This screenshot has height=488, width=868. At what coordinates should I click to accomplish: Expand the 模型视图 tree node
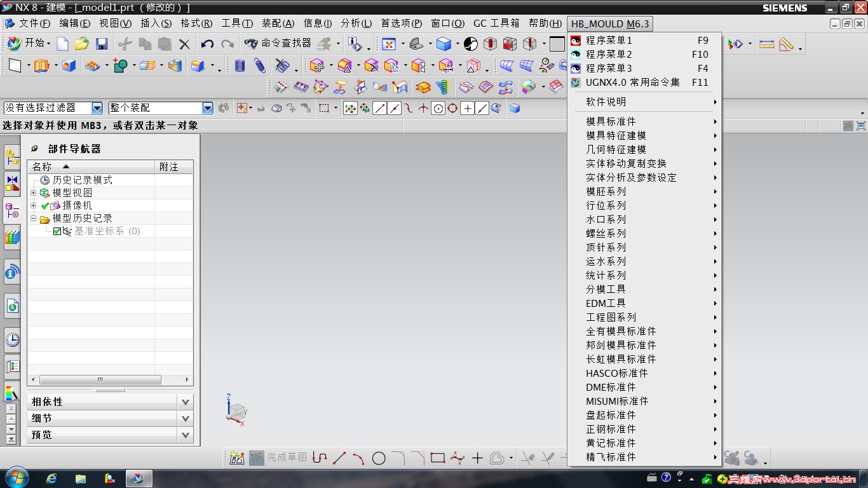click(x=34, y=193)
